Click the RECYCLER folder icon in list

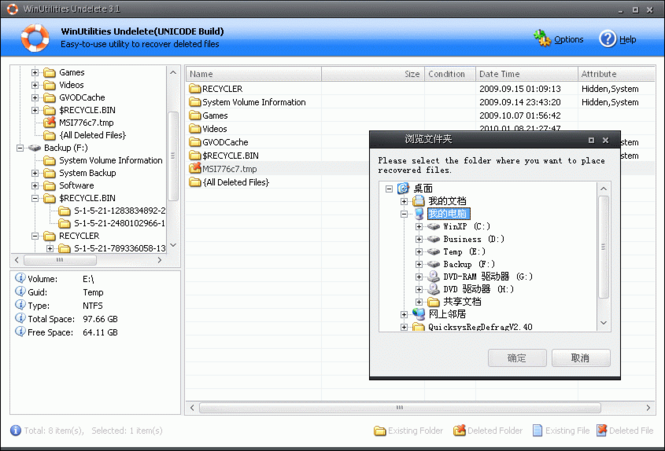[195, 89]
